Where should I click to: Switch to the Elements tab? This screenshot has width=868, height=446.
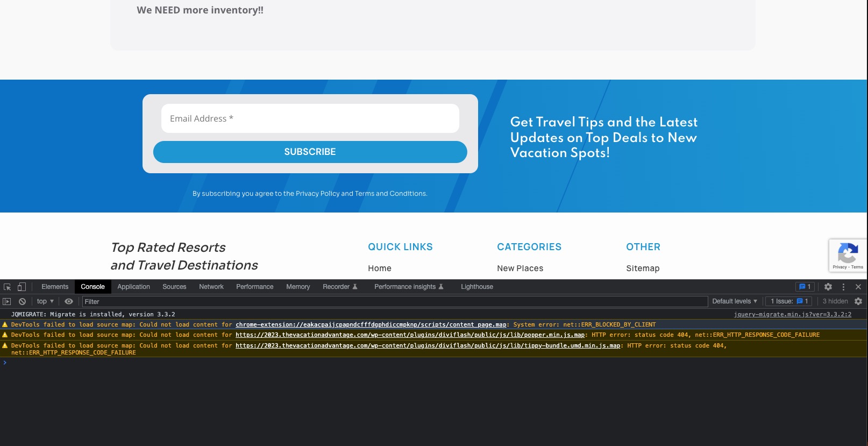(x=55, y=287)
